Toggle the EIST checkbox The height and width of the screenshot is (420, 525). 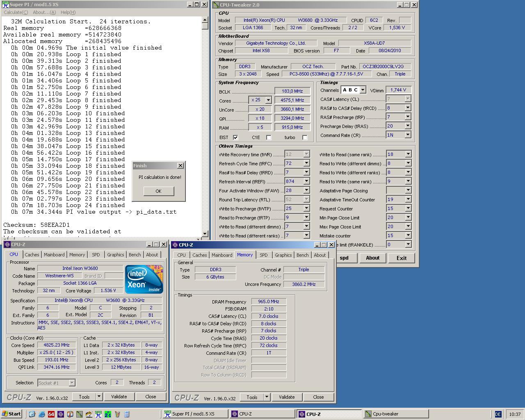235,137
